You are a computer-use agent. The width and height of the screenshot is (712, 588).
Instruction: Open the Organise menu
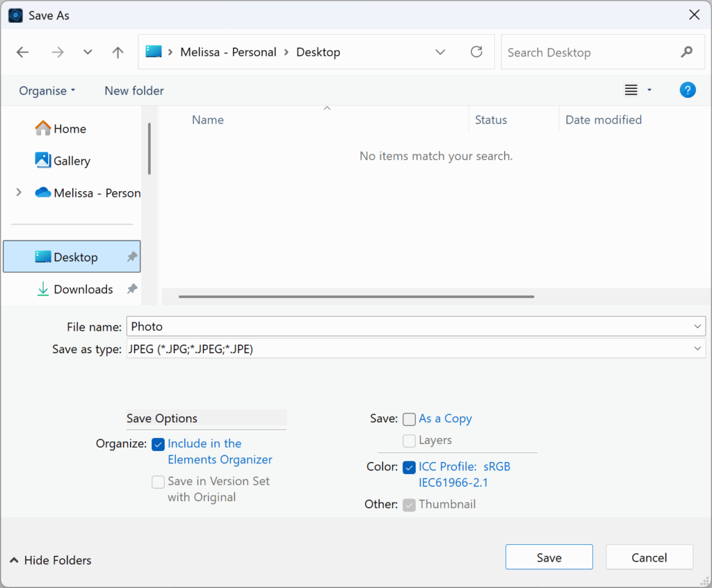pyautogui.click(x=47, y=90)
